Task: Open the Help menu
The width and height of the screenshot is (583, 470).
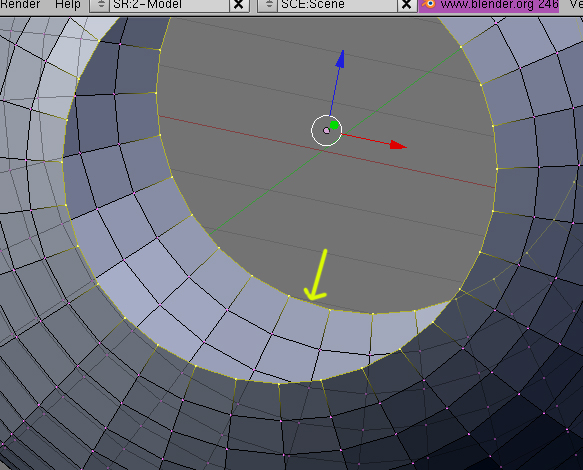Action: coord(68,5)
